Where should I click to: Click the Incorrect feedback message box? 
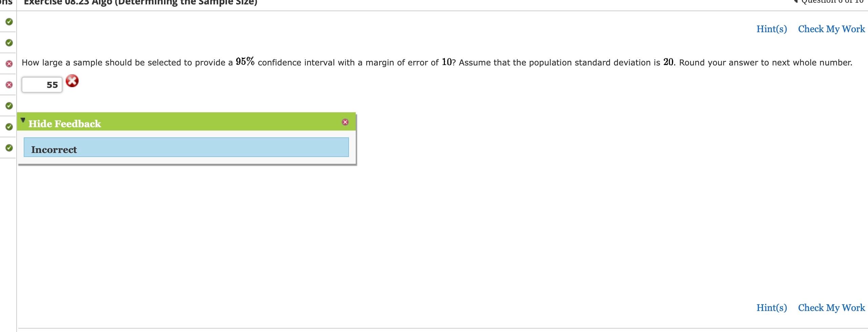tap(186, 147)
